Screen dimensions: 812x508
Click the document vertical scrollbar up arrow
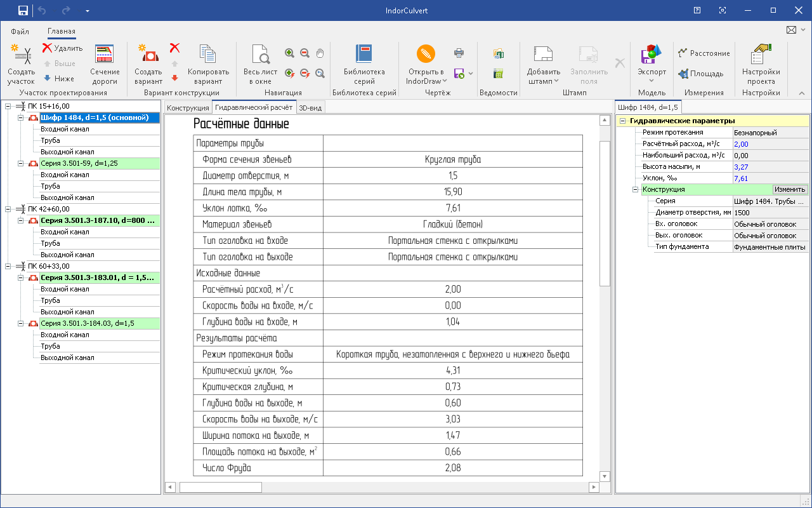pyautogui.click(x=605, y=120)
